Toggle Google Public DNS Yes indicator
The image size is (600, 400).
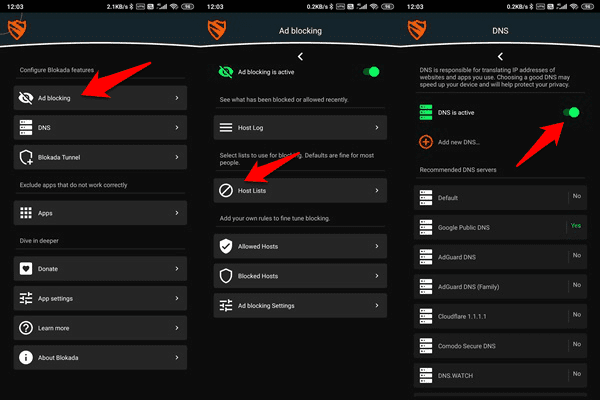point(576,225)
